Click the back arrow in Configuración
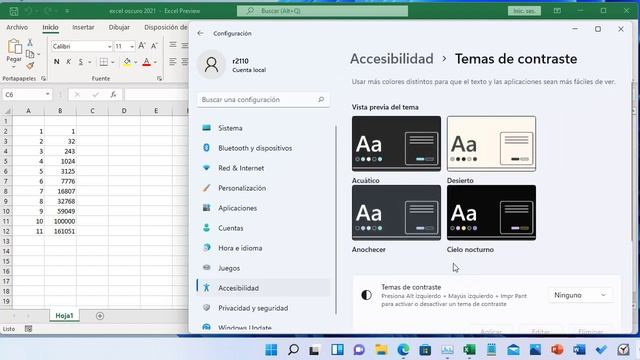Viewport: 640px width, 360px height. pos(200,33)
